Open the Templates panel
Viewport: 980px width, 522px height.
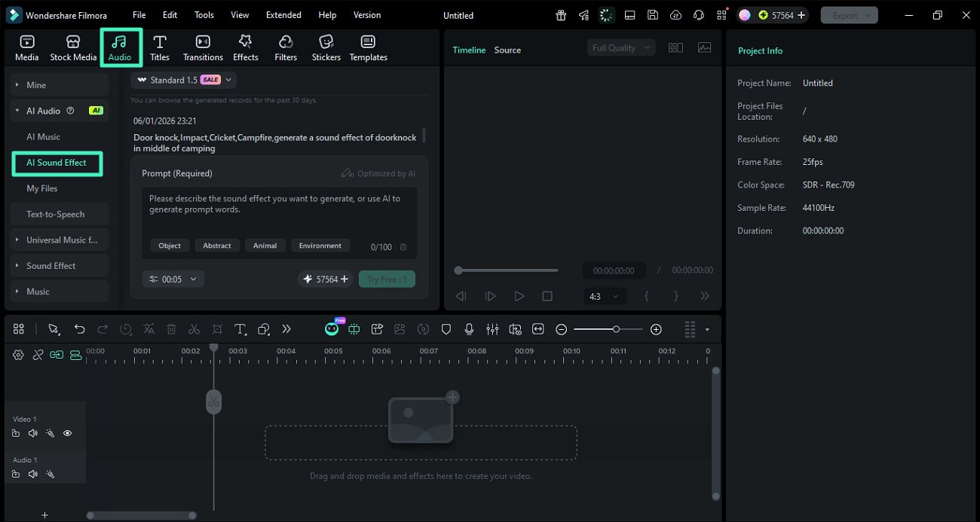368,48
